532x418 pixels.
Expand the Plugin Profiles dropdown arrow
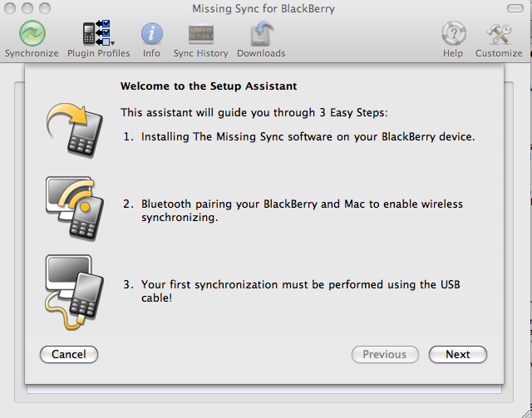click(113, 42)
